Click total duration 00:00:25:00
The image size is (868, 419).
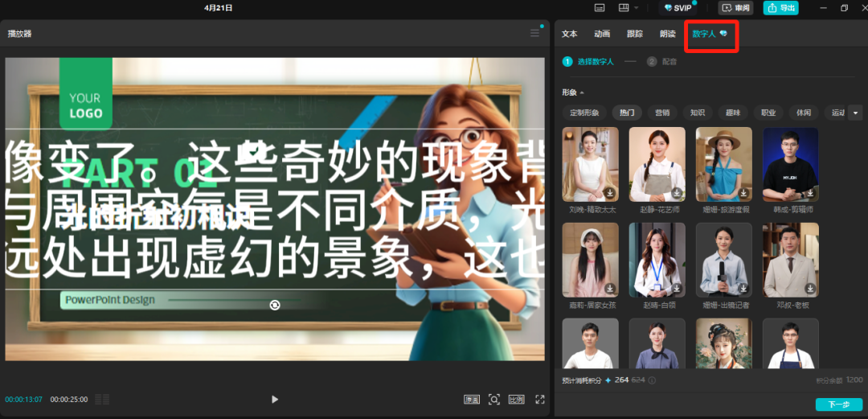coord(68,399)
